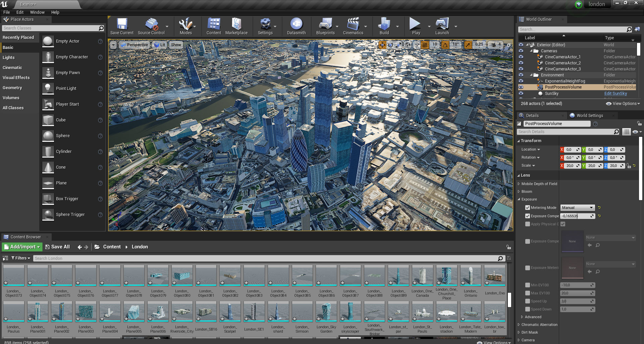Open the Help menu
Screen dimensions: 644x344
point(55,12)
